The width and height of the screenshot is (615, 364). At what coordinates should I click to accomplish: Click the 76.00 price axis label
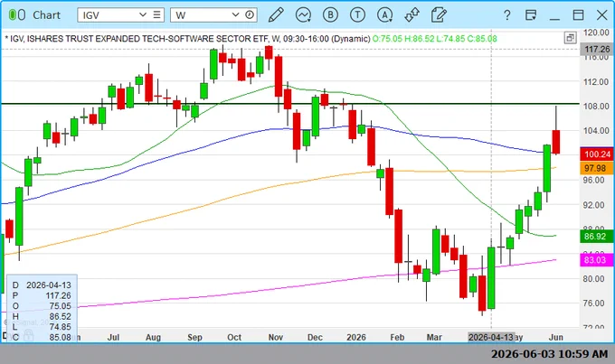[x=596, y=303]
